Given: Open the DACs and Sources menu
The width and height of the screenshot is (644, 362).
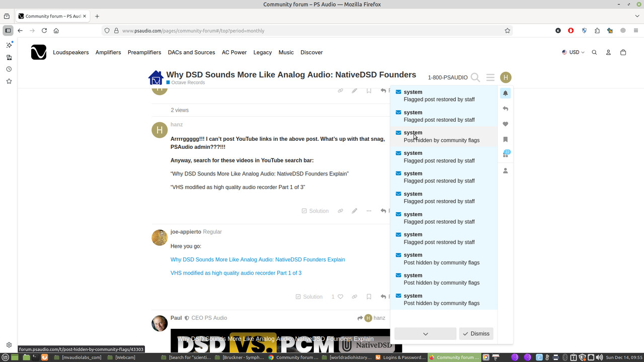Looking at the screenshot, I should tap(191, 52).
